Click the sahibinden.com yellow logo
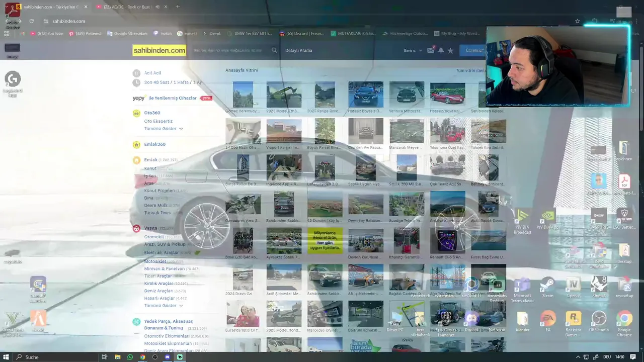Screen dimensions: 644x362 point(159,50)
